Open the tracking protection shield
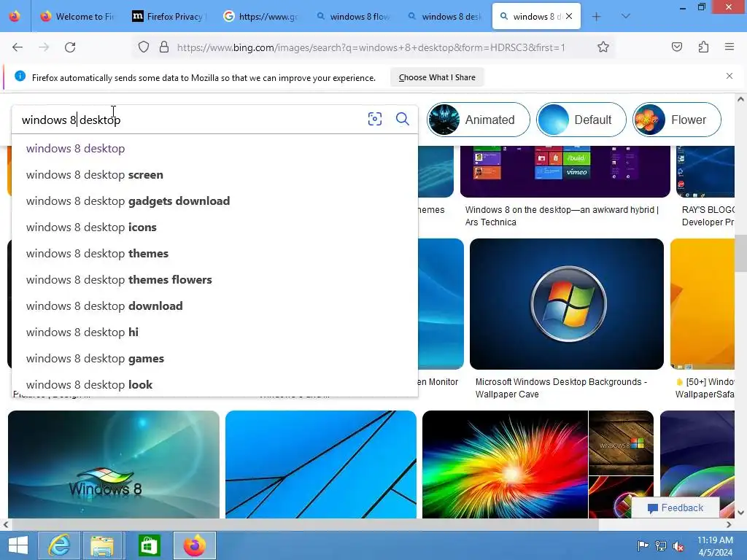This screenshot has height=560, width=747. [x=144, y=47]
